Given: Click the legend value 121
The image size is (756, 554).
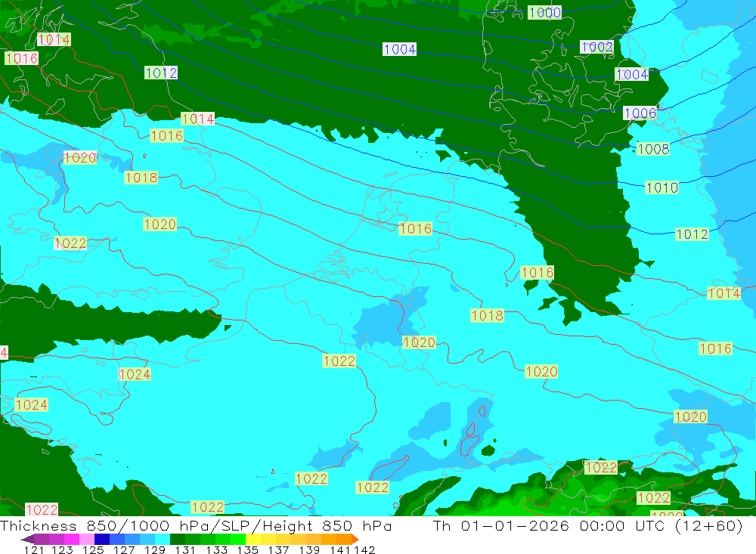Looking at the screenshot, I should (34, 549).
